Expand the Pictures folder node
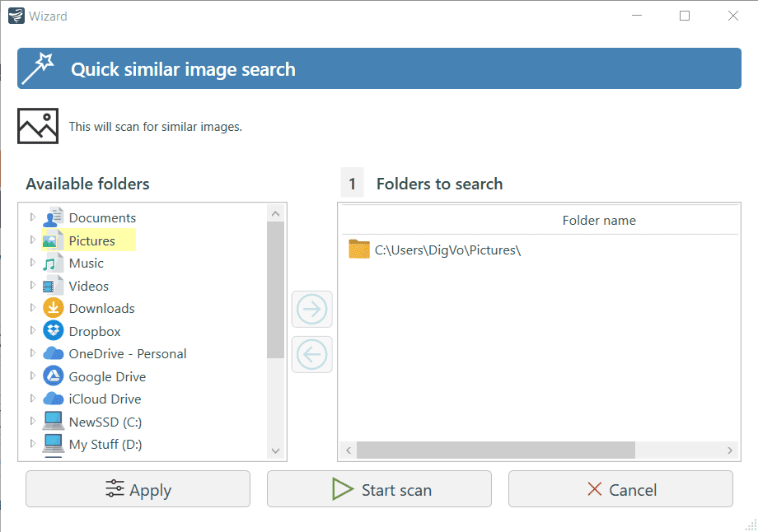Image resolution: width=758 pixels, height=532 pixels. coord(33,240)
